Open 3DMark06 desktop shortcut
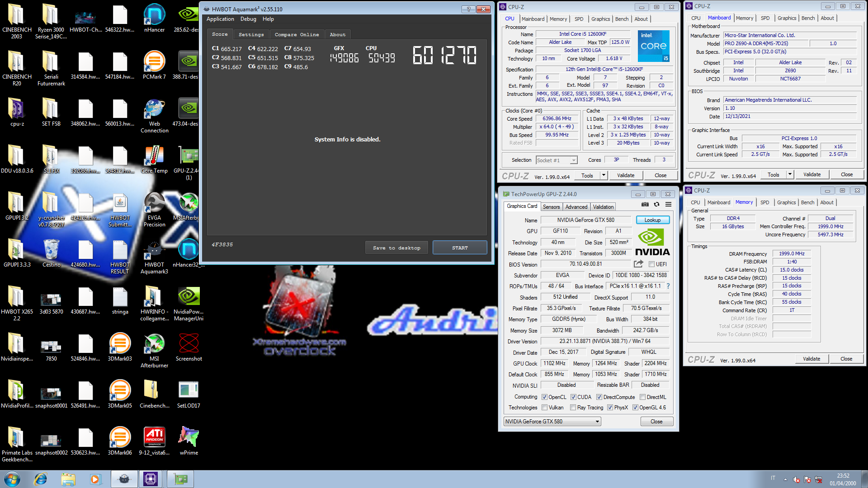868x488 pixels. click(x=120, y=441)
